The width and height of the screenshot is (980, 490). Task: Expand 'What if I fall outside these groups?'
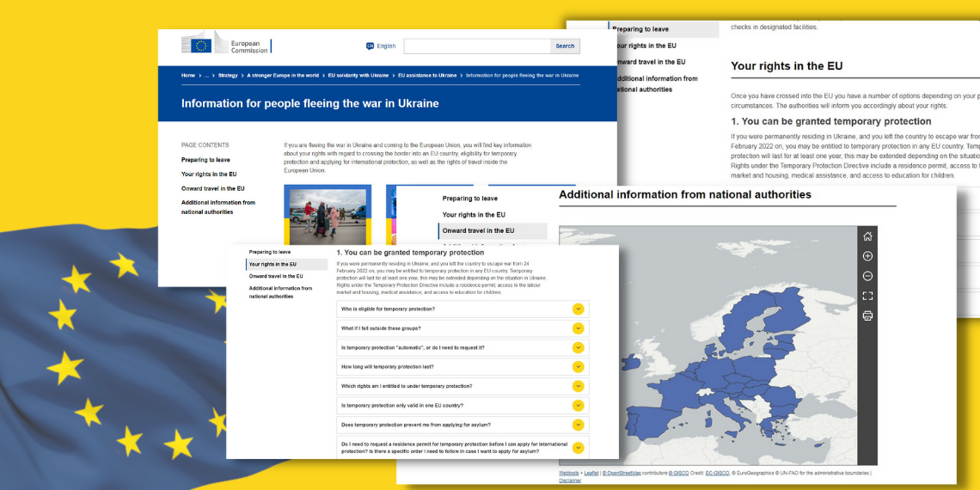click(578, 328)
